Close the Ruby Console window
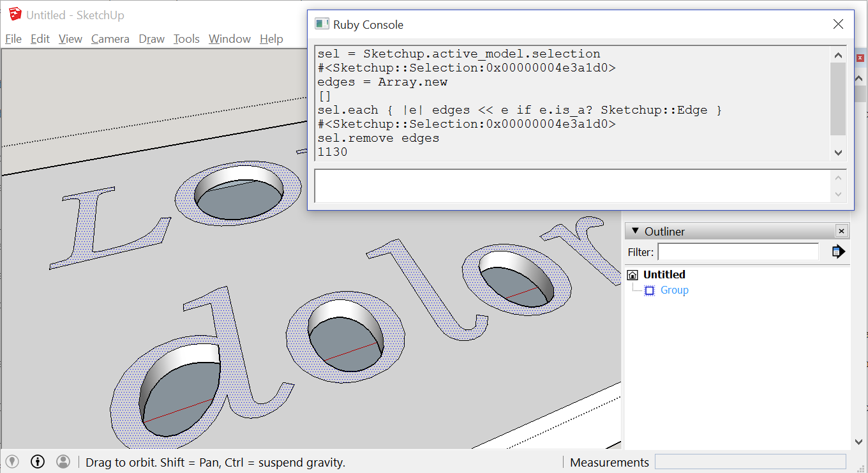 838,24
